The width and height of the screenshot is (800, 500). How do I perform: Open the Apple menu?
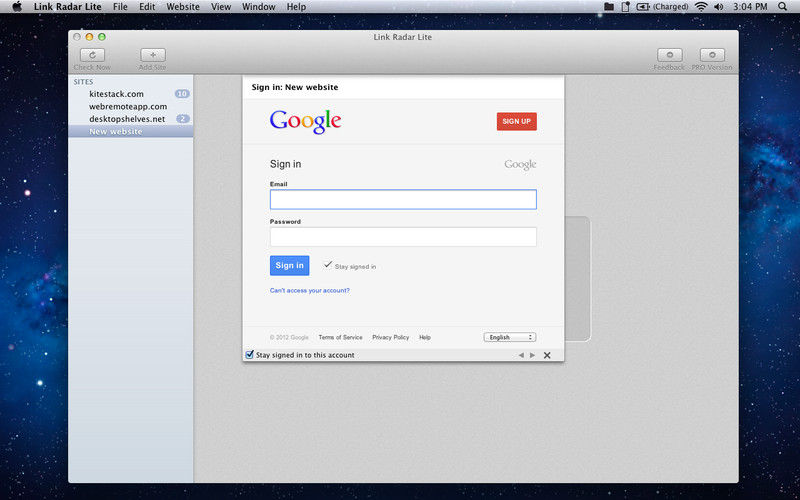click(17, 7)
